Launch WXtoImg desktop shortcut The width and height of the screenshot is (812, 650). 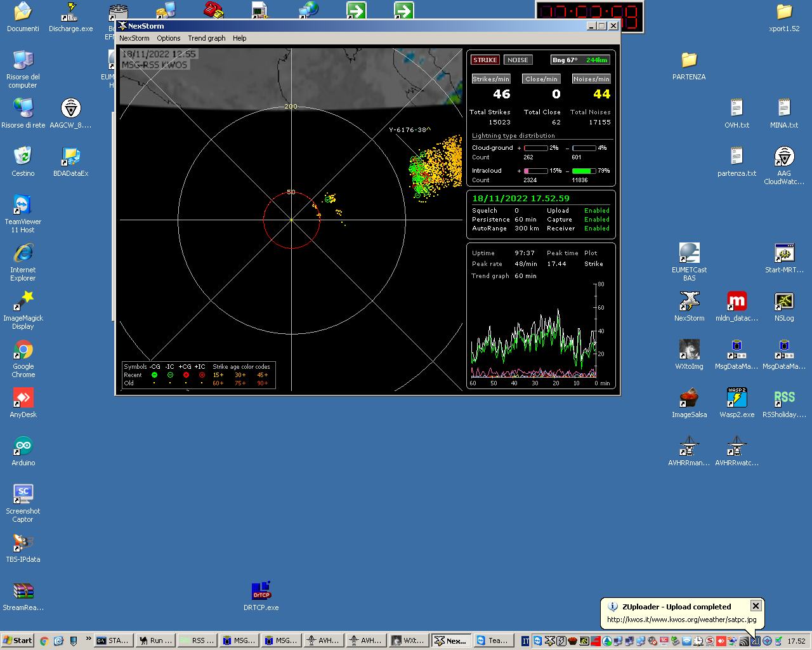tap(689, 355)
